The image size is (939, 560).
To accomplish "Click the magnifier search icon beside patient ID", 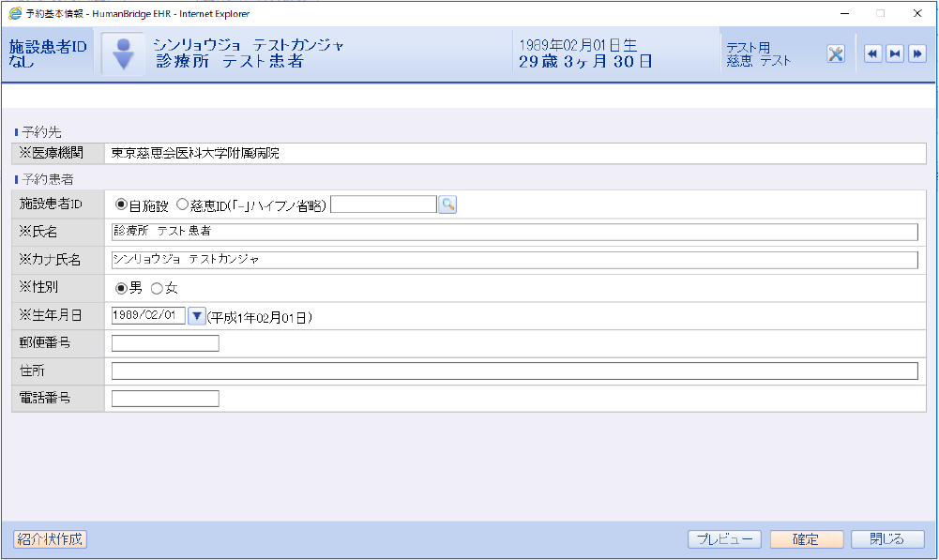I will tap(447, 204).
